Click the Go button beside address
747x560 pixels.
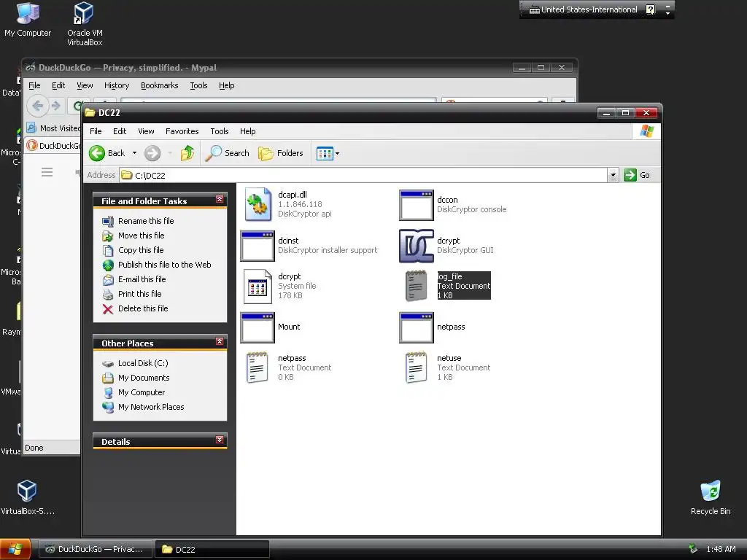[637, 175]
